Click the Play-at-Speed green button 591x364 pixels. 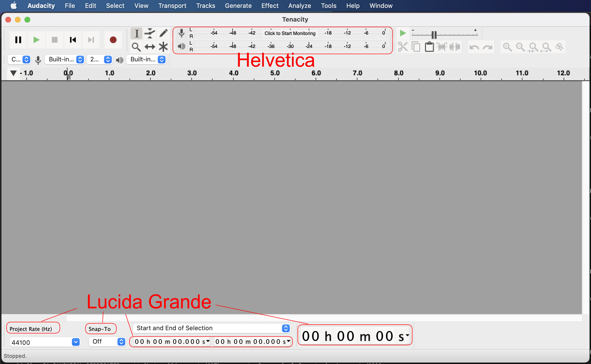tap(403, 33)
